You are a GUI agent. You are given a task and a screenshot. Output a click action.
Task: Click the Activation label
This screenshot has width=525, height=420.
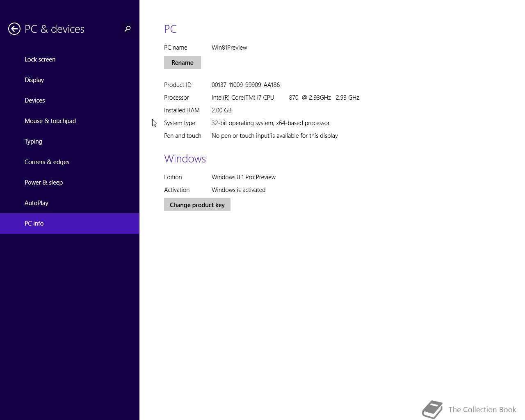(x=177, y=190)
